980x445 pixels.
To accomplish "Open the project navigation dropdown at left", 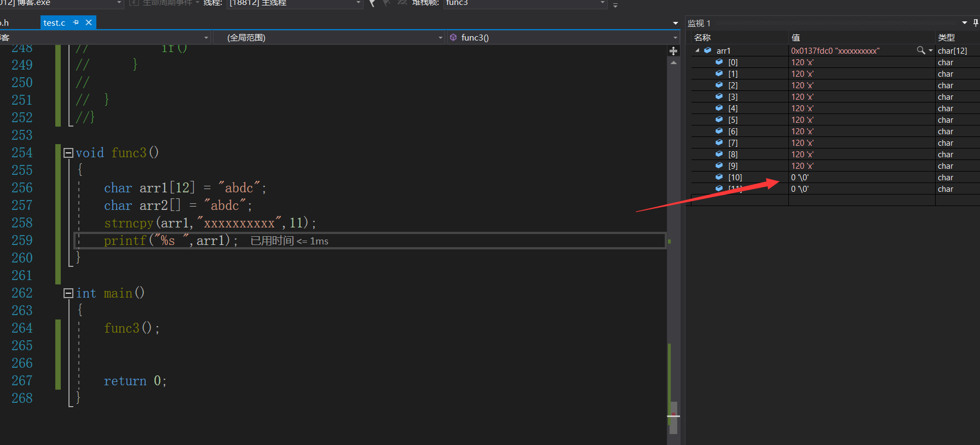I will (206, 37).
